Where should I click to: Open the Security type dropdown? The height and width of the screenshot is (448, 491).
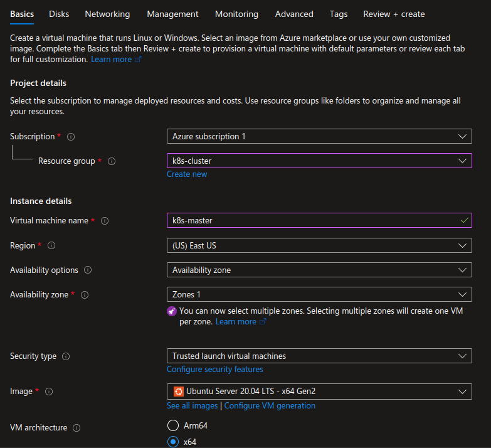coord(319,356)
